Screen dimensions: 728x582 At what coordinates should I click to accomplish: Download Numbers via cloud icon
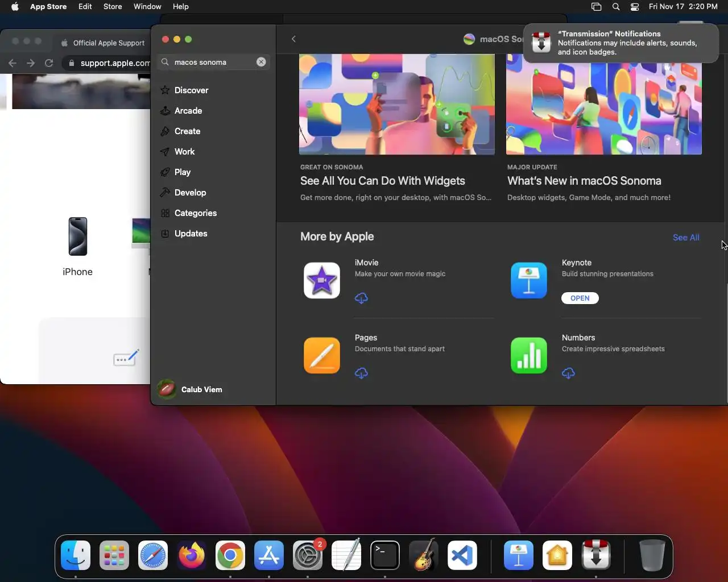(x=568, y=373)
